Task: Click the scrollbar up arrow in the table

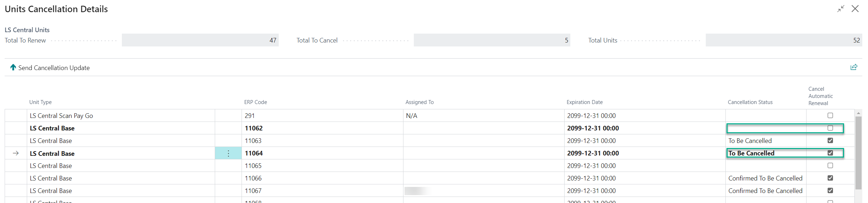Action: pos(858,113)
